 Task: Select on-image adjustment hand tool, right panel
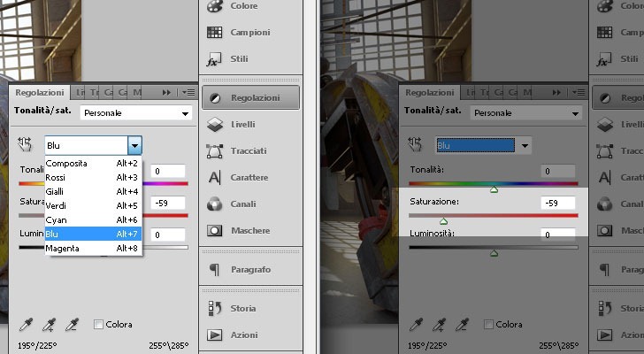415,144
